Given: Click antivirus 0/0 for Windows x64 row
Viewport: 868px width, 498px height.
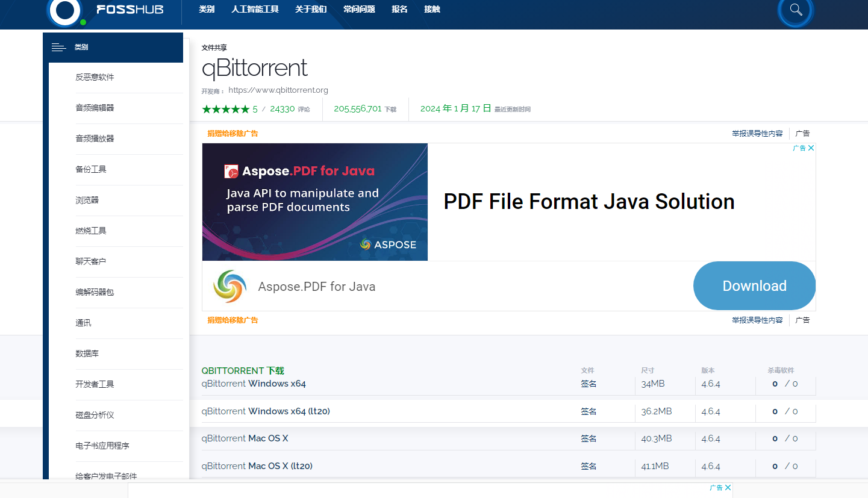Looking at the screenshot, I should pyautogui.click(x=785, y=384).
